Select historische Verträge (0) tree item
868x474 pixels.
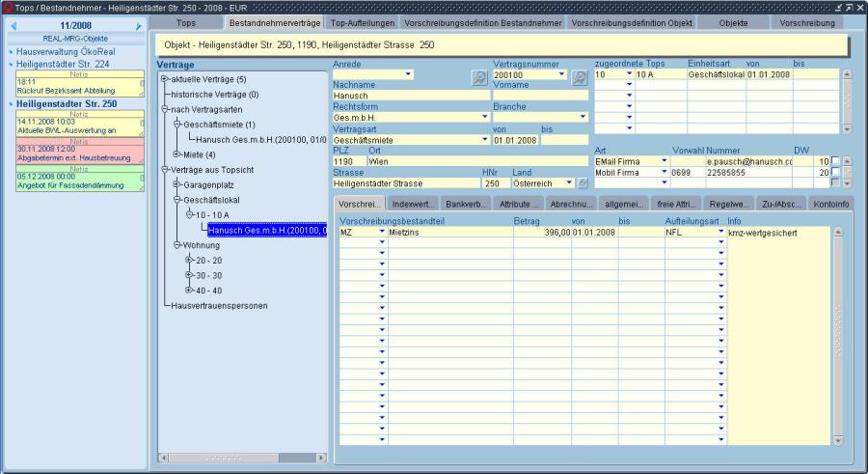(x=215, y=95)
